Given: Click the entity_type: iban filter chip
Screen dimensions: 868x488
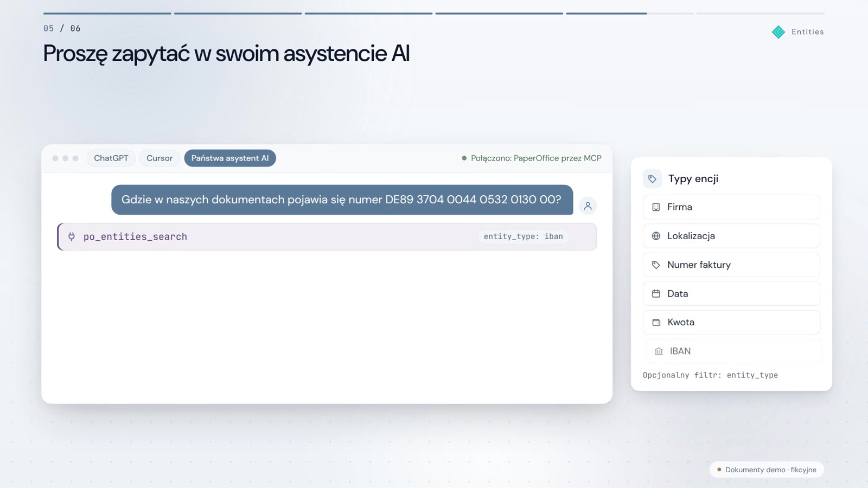Looking at the screenshot, I should pos(523,236).
